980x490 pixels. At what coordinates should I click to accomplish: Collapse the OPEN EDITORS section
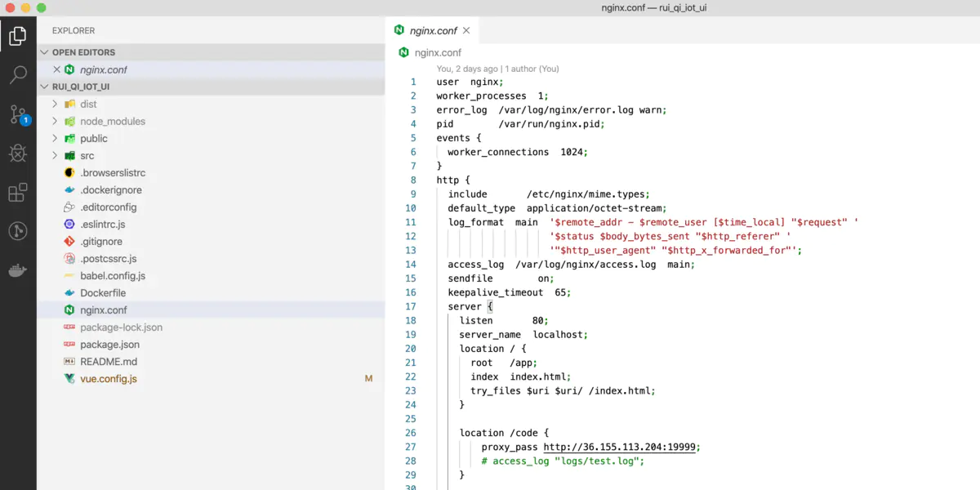[83, 52]
